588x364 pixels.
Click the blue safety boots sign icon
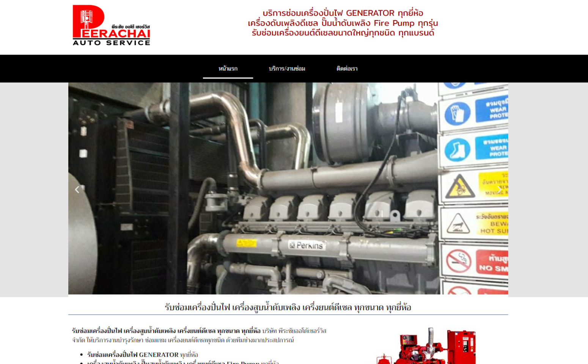click(x=457, y=149)
